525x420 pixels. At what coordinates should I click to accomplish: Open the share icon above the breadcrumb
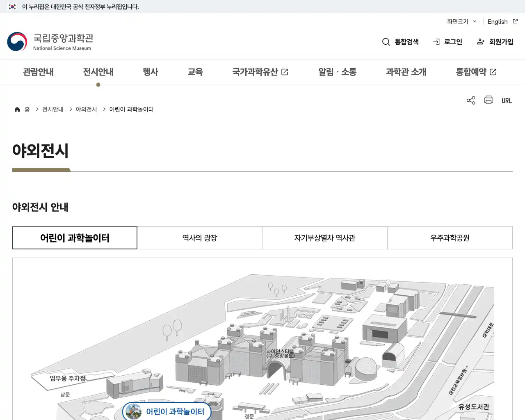pyautogui.click(x=470, y=100)
